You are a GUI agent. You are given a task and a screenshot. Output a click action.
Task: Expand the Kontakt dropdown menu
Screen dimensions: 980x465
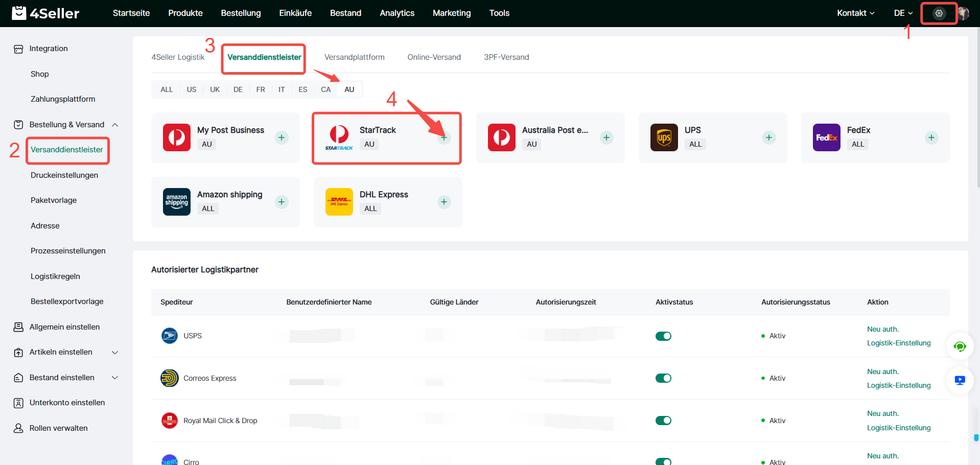click(x=855, y=13)
